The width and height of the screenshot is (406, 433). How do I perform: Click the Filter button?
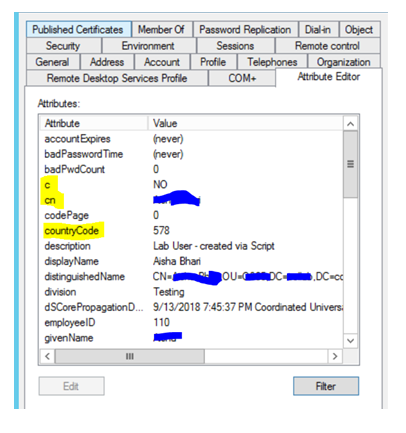tap(326, 386)
